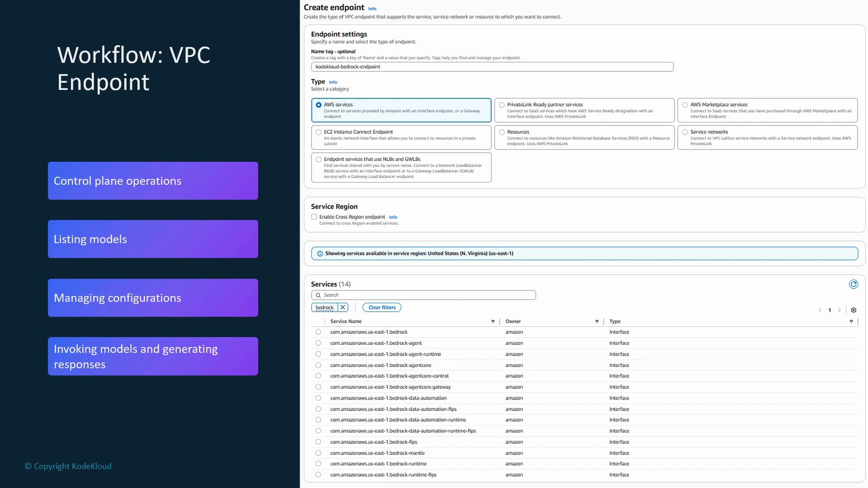Open Info link beside Create endpoint
868x488 pixels.
point(373,9)
